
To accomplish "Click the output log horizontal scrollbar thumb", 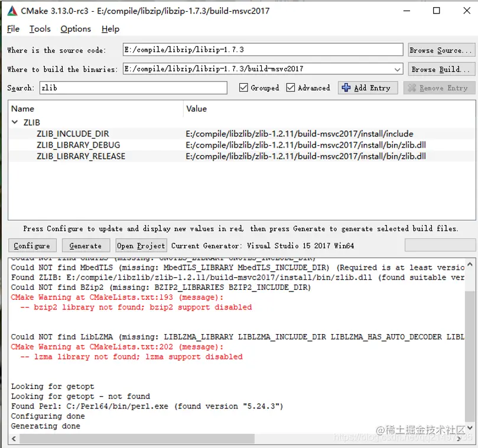I will click(x=137, y=439).
